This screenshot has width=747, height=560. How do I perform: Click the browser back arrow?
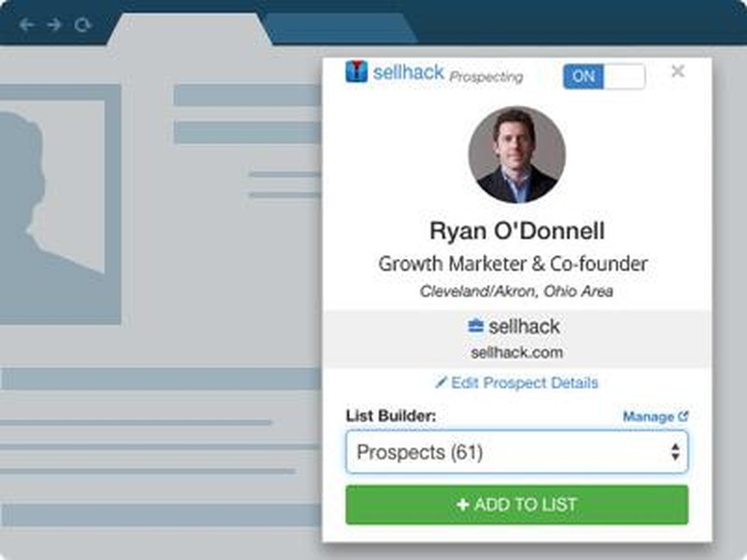[x=27, y=25]
